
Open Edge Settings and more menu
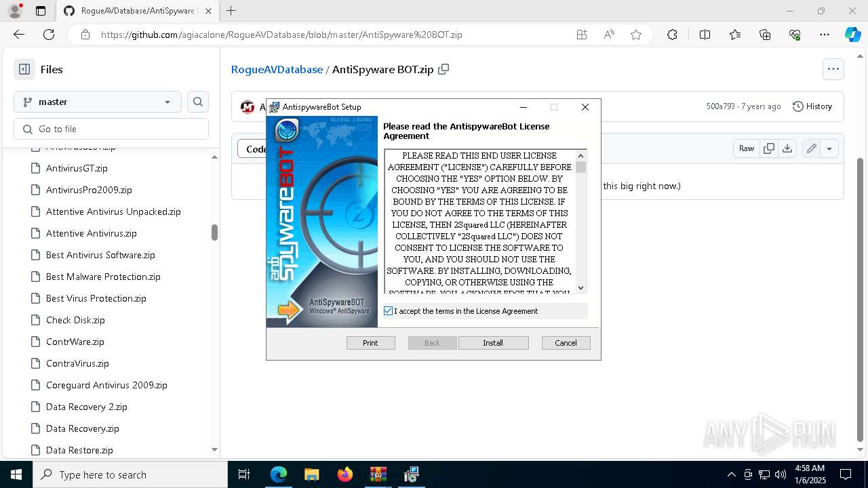tap(825, 35)
